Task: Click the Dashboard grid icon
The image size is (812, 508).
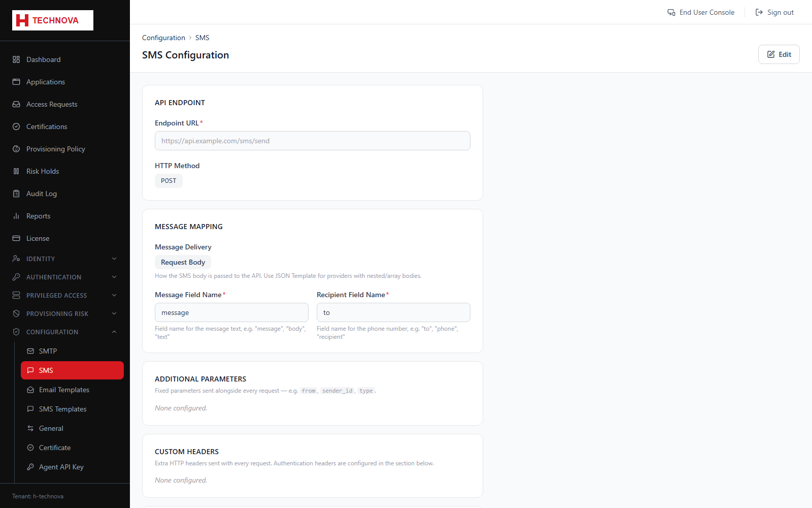Action: (16, 59)
